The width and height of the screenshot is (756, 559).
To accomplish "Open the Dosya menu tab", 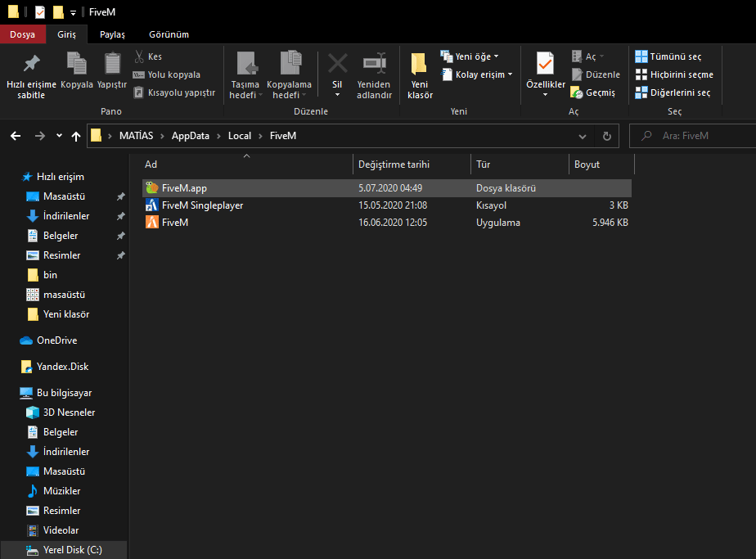I will tap(23, 34).
